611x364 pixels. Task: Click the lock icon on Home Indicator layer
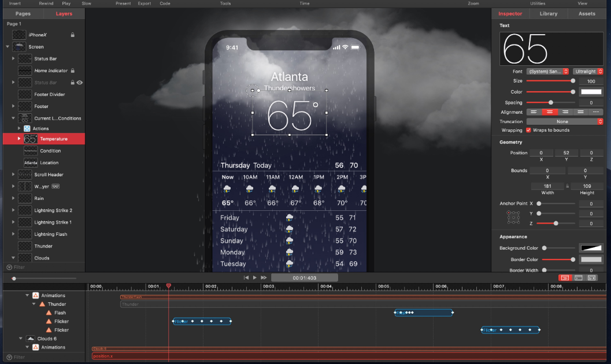point(72,70)
